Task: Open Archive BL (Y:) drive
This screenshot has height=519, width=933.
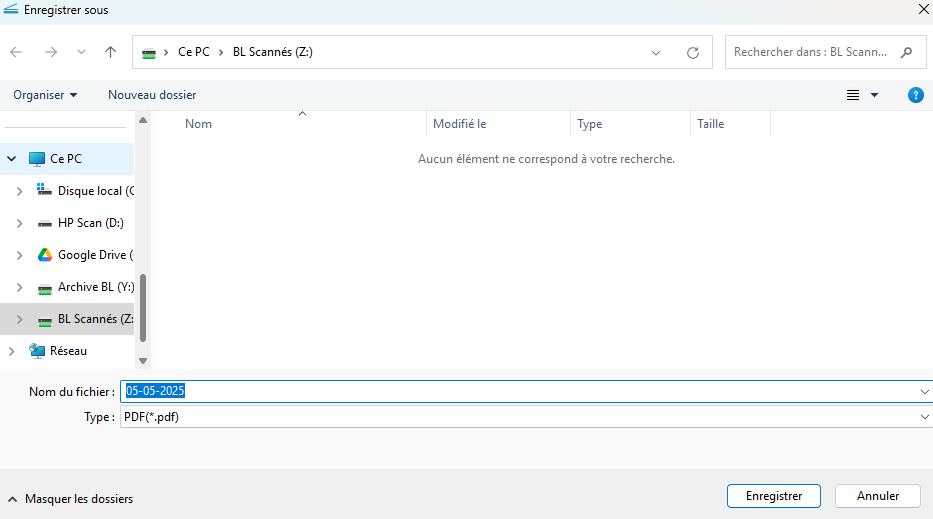Action: [95, 287]
